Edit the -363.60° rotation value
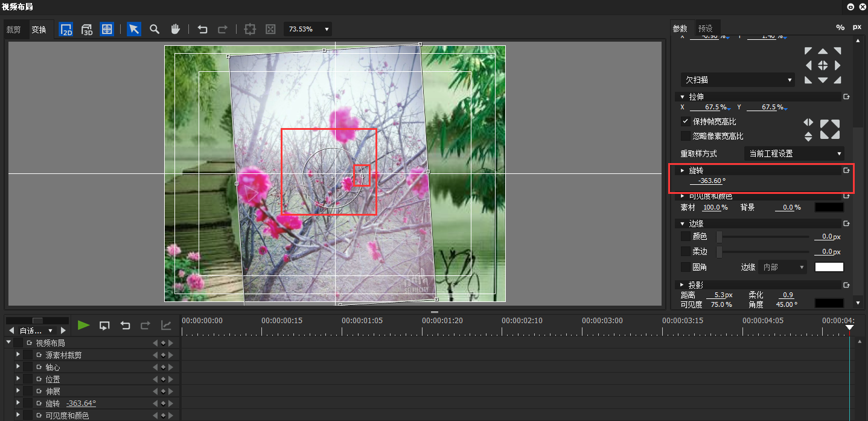Screen dimensions: 868x421 (709, 181)
